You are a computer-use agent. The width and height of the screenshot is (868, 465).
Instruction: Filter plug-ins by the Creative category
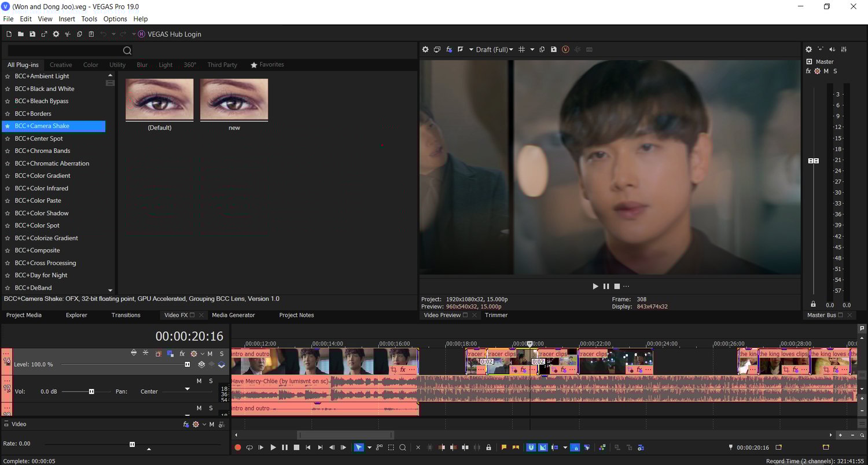point(61,65)
